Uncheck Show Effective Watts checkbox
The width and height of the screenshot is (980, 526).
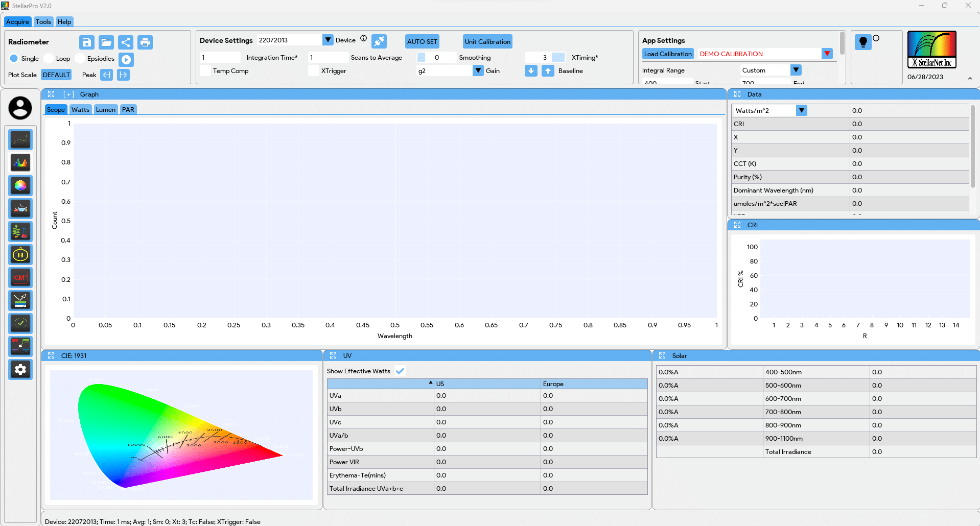[400, 371]
